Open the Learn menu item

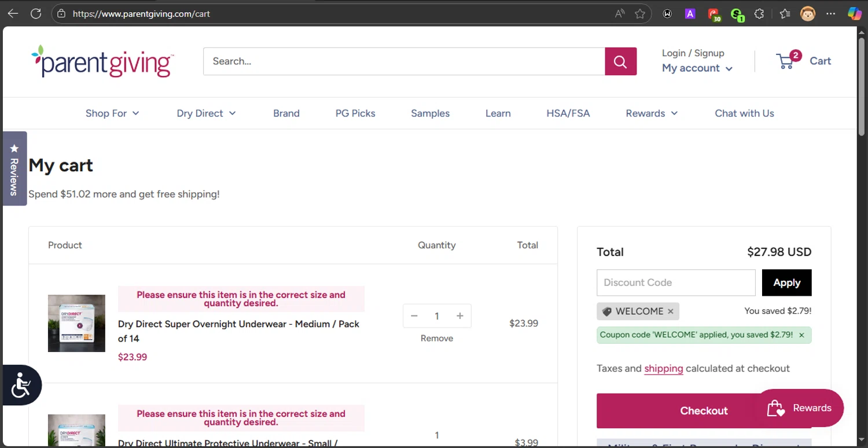[498, 113]
